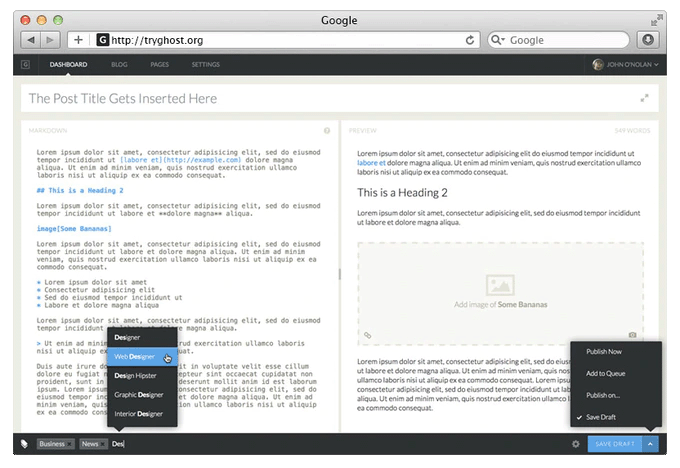Toggle the publish options arrow next to Save Draft
The width and height of the screenshot is (680, 468).
(650, 444)
